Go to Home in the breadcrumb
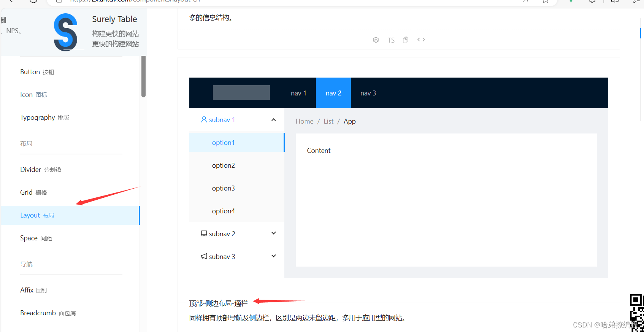The height and width of the screenshot is (332, 644). (x=305, y=121)
